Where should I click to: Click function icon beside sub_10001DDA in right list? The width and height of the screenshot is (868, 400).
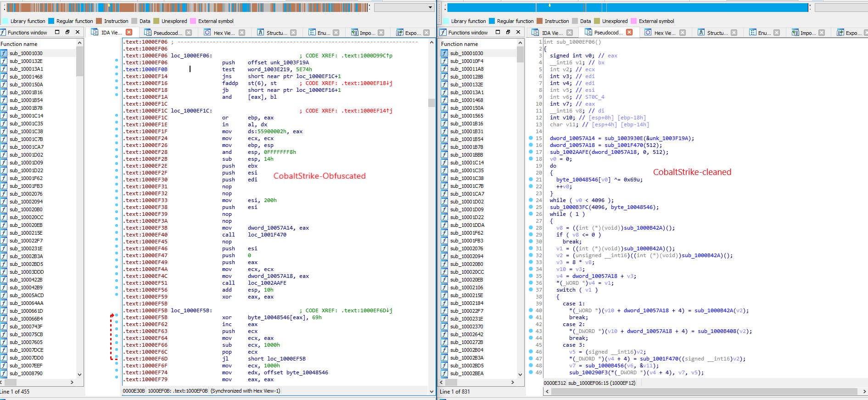point(444,225)
